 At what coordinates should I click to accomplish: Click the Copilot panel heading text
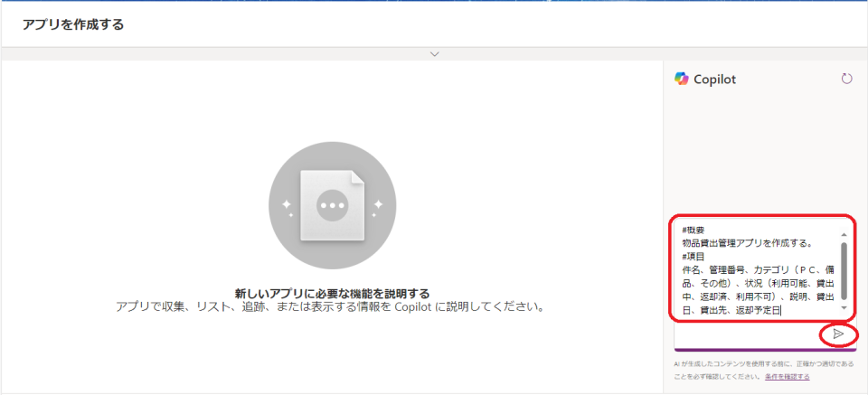pyautogui.click(x=714, y=80)
